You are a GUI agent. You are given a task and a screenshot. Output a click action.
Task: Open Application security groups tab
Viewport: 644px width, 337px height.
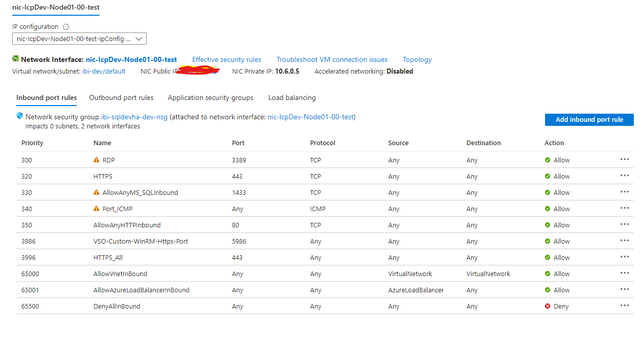(x=211, y=97)
